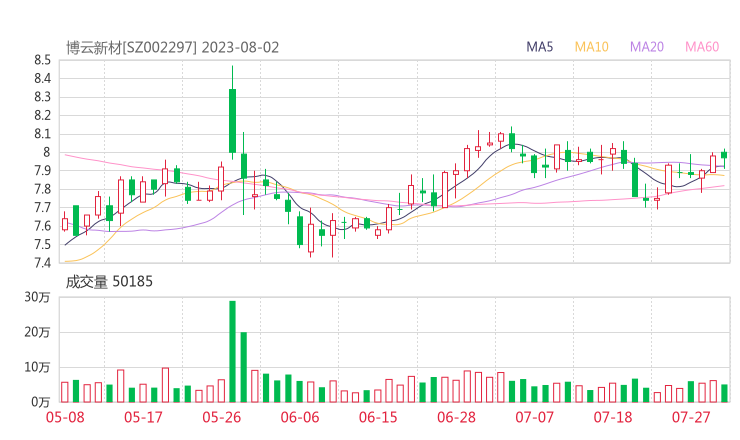Click the 10万 volume axis label

click(37, 367)
